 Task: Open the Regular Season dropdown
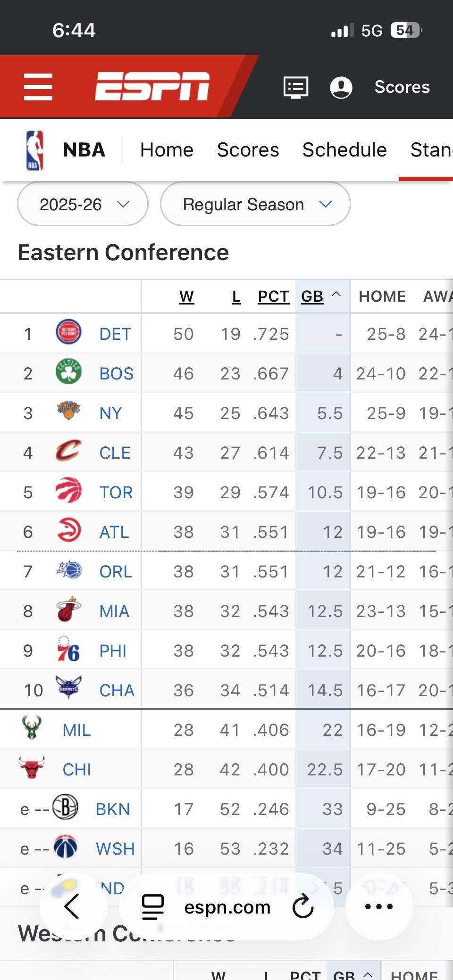pos(255,204)
